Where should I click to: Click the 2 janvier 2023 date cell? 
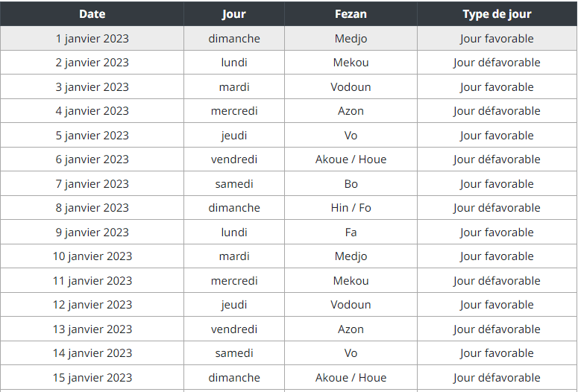[x=92, y=63]
